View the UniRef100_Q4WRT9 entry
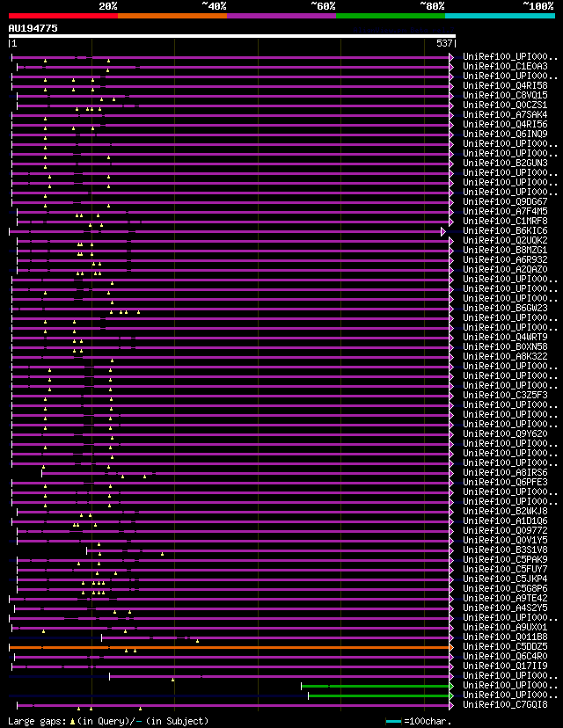 (x=506, y=338)
